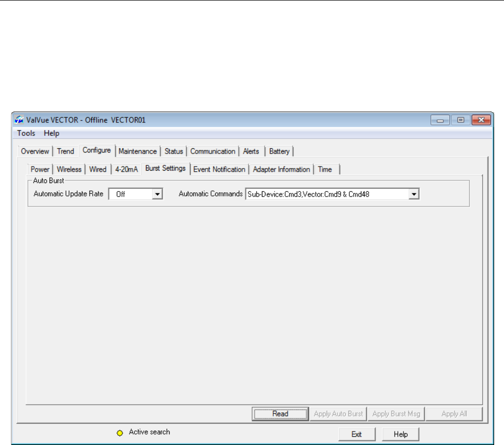Open the Wired sub-tab
Image resolution: width=504 pixels, height=445 pixels.
(x=97, y=169)
